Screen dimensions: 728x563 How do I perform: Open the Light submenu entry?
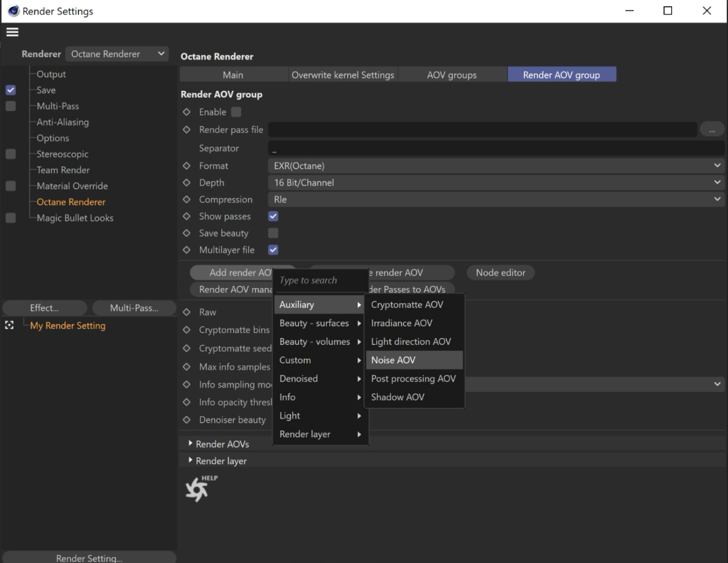320,415
